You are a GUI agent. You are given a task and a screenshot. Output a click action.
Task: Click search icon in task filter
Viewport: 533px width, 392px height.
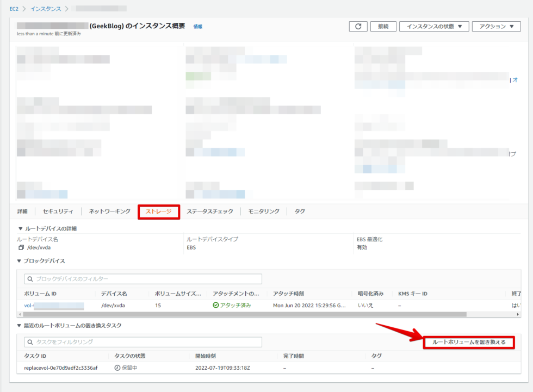tap(30, 342)
